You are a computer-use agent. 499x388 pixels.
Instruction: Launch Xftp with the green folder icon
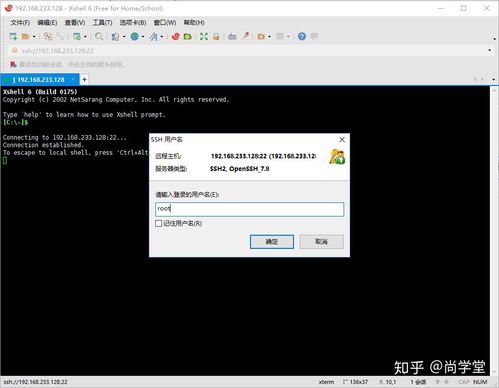click(x=188, y=36)
